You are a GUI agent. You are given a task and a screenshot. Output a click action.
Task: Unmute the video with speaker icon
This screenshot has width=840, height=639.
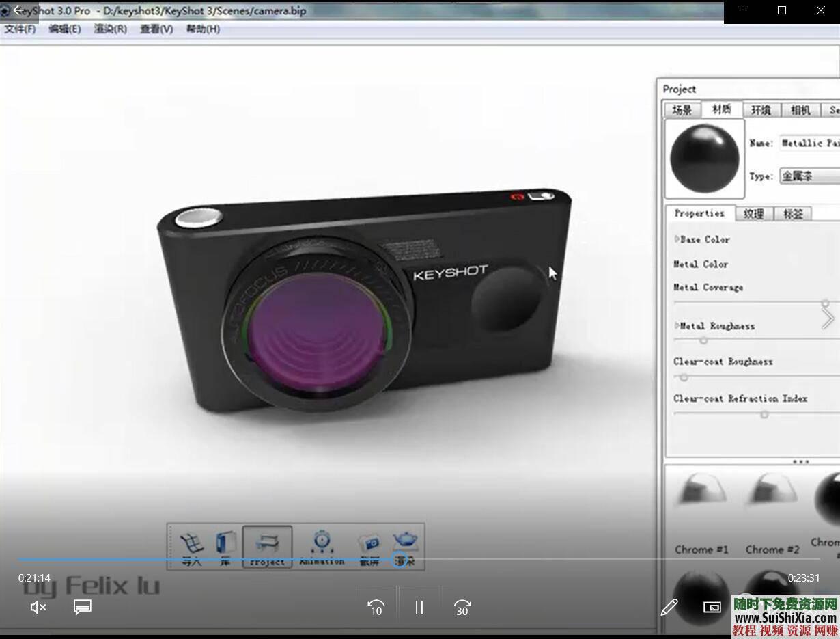click(x=38, y=607)
